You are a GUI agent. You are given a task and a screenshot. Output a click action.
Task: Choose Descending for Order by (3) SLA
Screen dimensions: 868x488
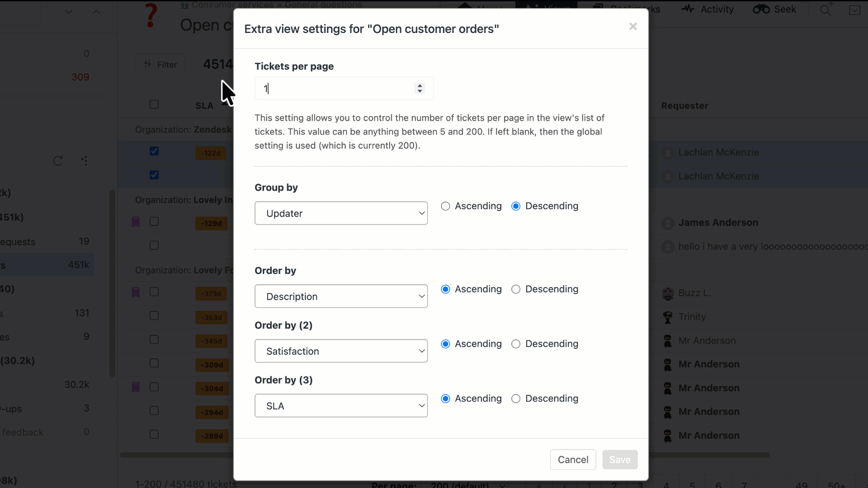[x=516, y=399]
